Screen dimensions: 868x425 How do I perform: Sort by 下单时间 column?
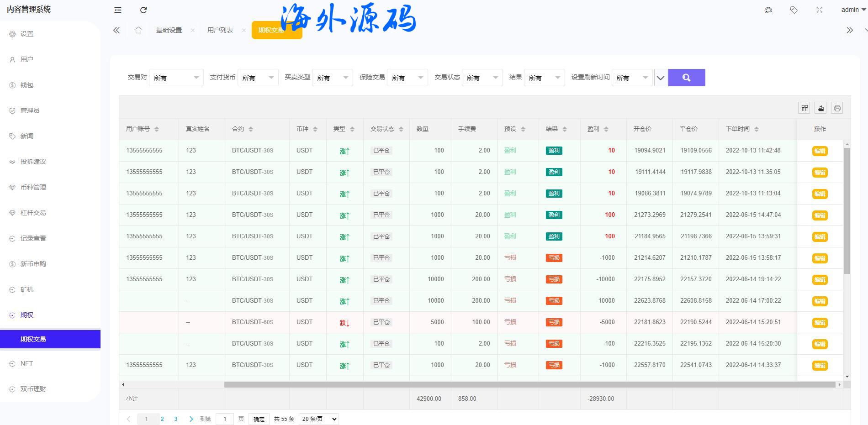point(757,129)
